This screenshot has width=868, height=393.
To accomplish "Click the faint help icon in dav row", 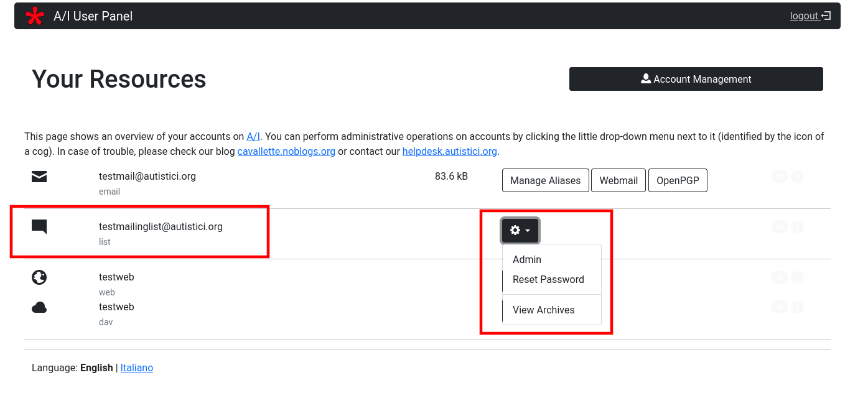I will pyautogui.click(x=796, y=307).
